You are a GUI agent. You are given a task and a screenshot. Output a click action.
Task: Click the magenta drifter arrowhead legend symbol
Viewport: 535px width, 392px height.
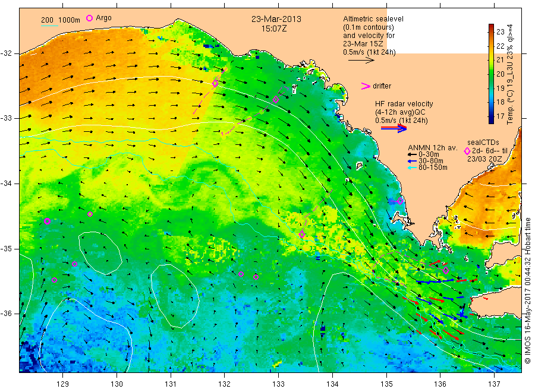coord(366,86)
